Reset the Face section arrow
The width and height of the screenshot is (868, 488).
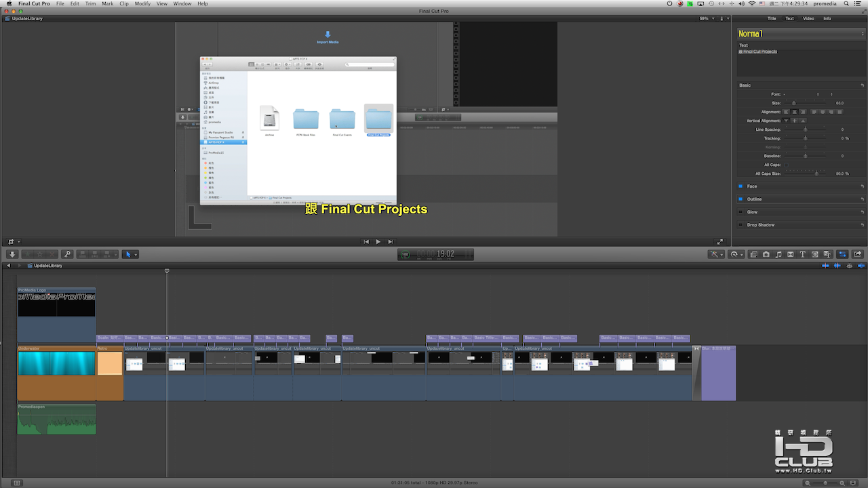(862, 186)
